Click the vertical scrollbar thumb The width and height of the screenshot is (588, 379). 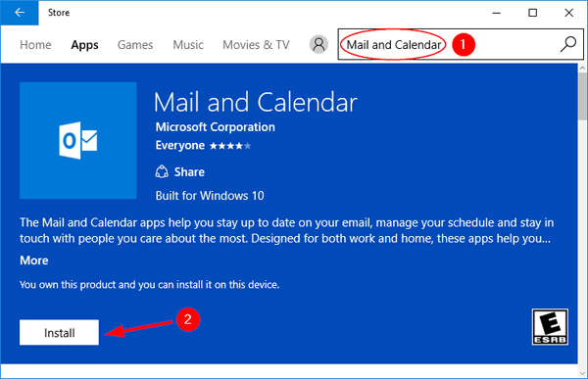582,96
